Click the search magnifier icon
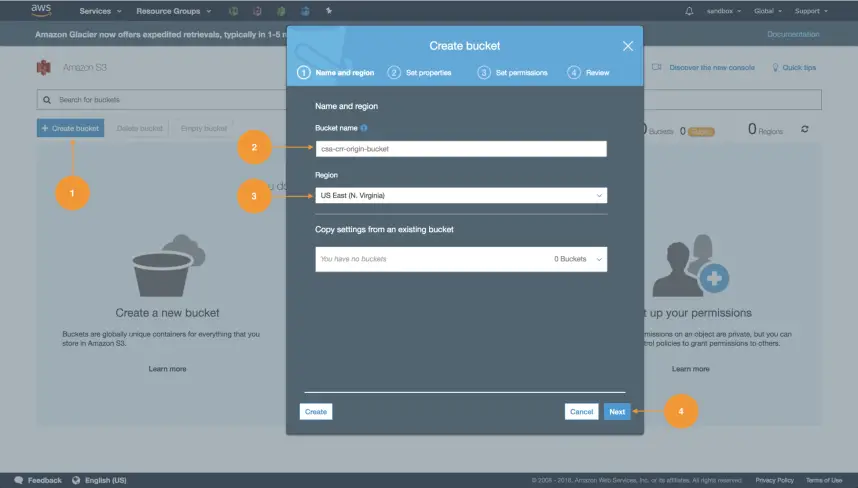This screenshot has width=858, height=488. (x=47, y=100)
